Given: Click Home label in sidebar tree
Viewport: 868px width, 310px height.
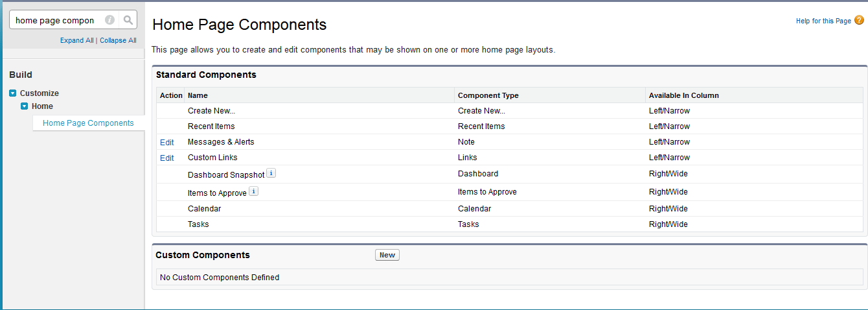Looking at the screenshot, I should [42, 106].
